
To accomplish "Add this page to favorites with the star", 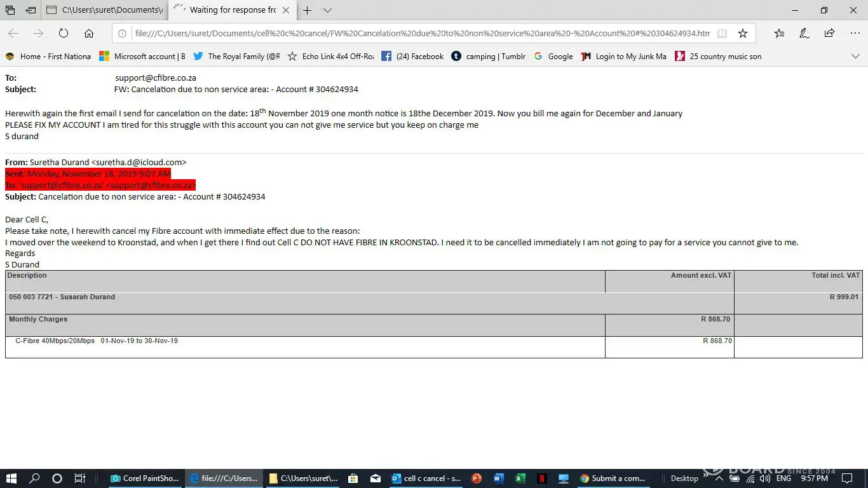I will (x=743, y=34).
